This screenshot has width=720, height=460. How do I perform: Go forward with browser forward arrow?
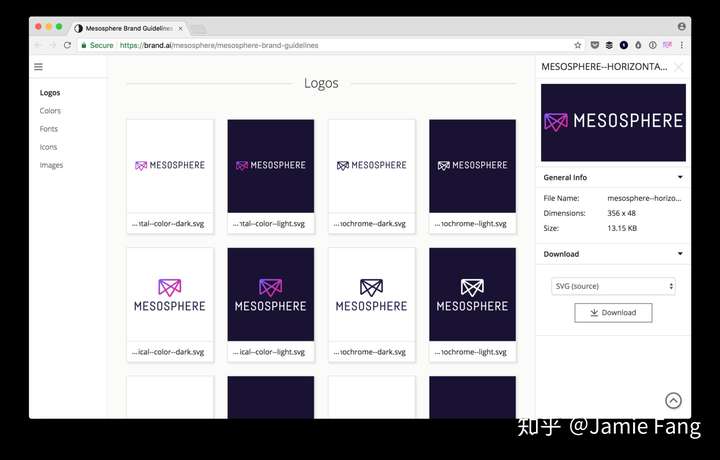tap(53, 45)
